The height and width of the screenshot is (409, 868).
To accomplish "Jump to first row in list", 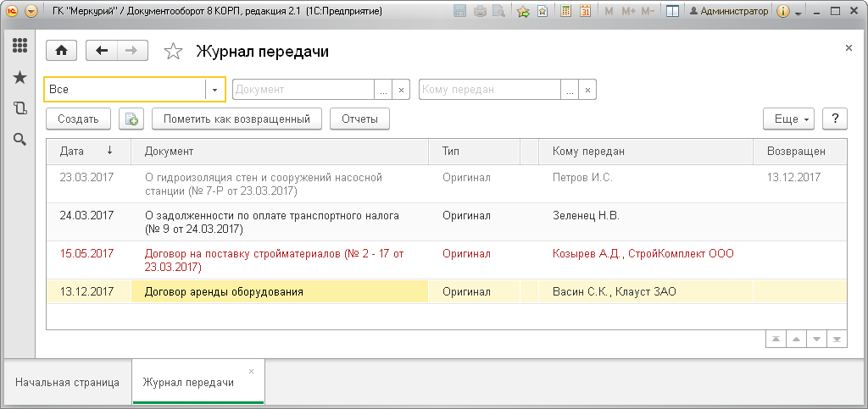I will (x=776, y=340).
